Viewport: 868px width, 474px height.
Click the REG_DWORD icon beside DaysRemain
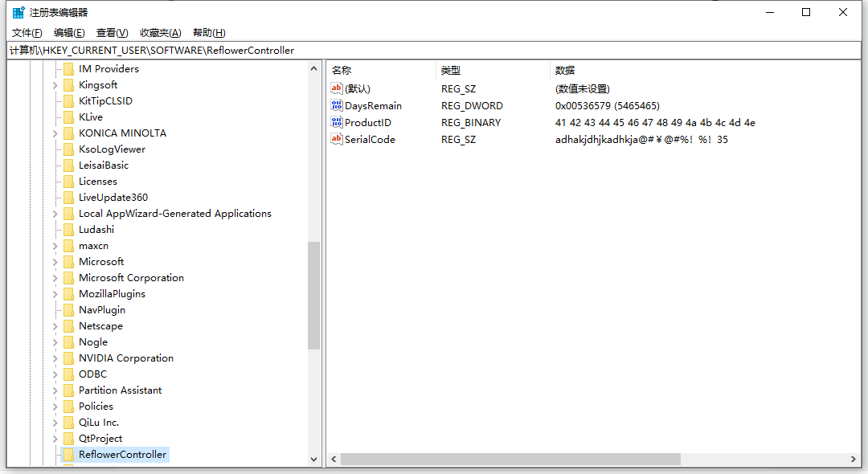(336, 105)
